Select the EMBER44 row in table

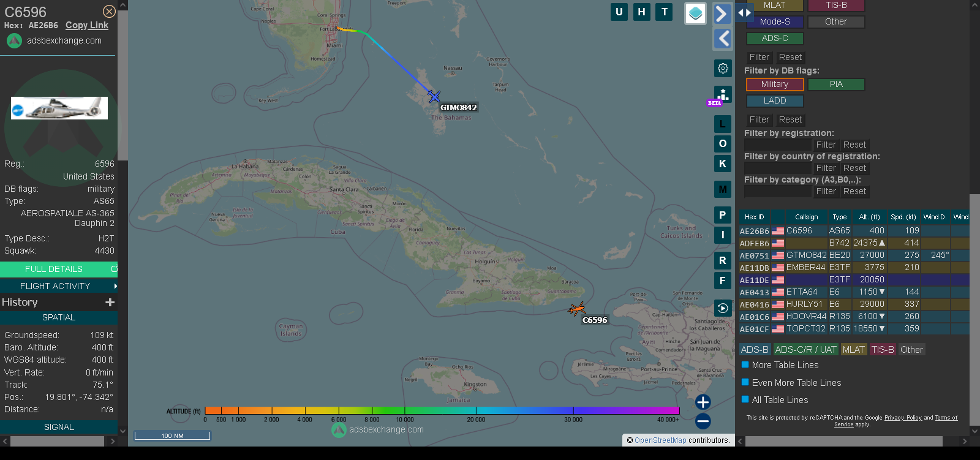pos(854,268)
